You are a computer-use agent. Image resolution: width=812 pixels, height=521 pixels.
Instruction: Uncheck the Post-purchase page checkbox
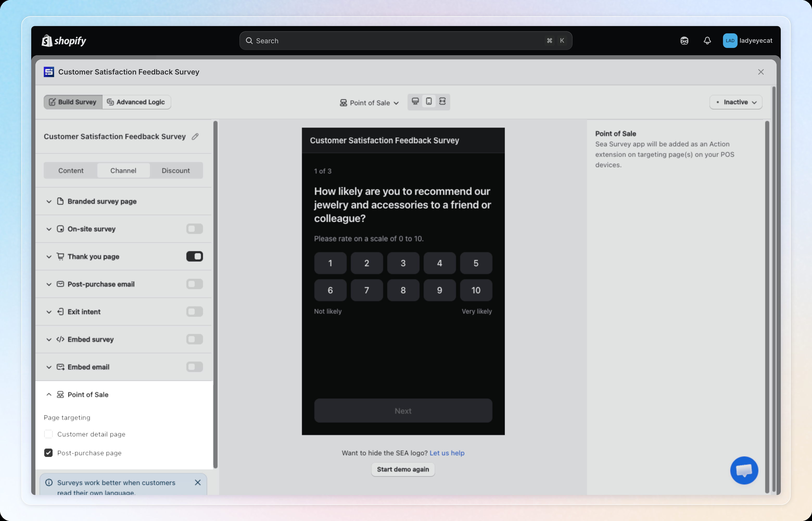pyautogui.click(x=48, y=453)
